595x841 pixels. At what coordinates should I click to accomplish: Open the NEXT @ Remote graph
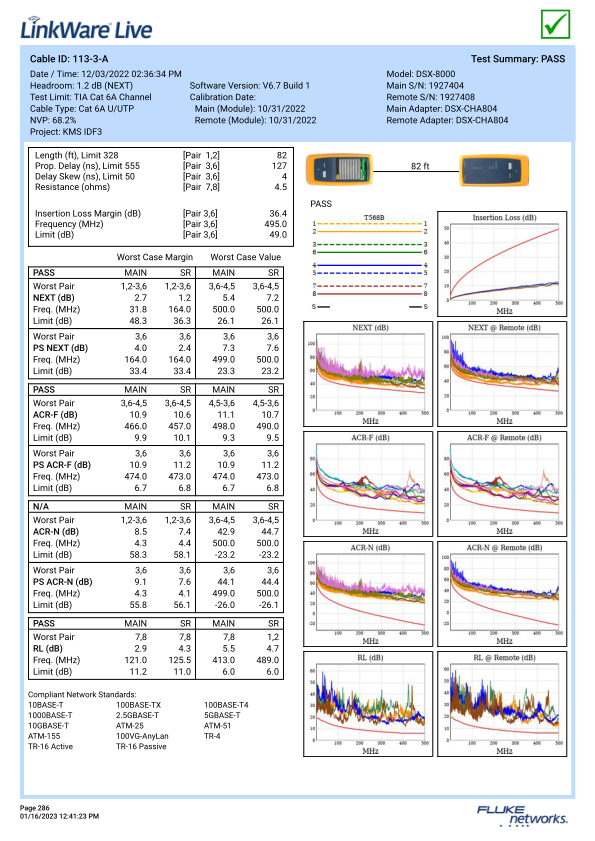point(502,374)
